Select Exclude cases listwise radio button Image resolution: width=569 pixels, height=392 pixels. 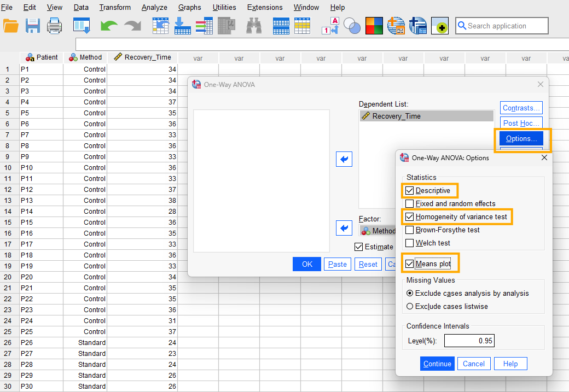click(410, 306)
